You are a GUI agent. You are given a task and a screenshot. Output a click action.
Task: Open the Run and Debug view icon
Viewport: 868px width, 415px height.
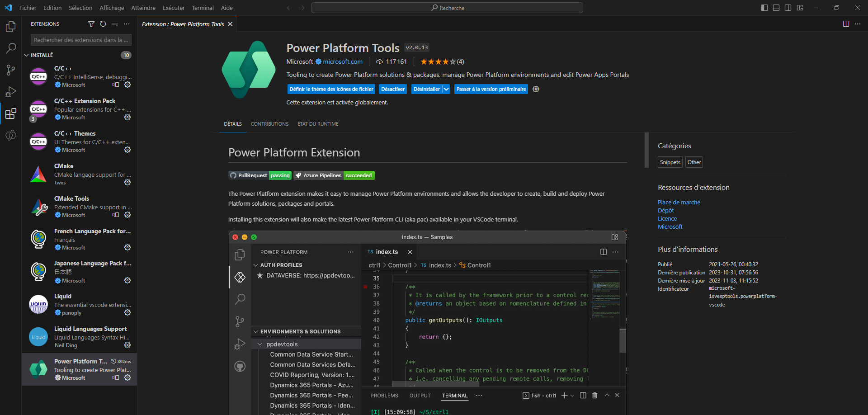tap(10, 92)
